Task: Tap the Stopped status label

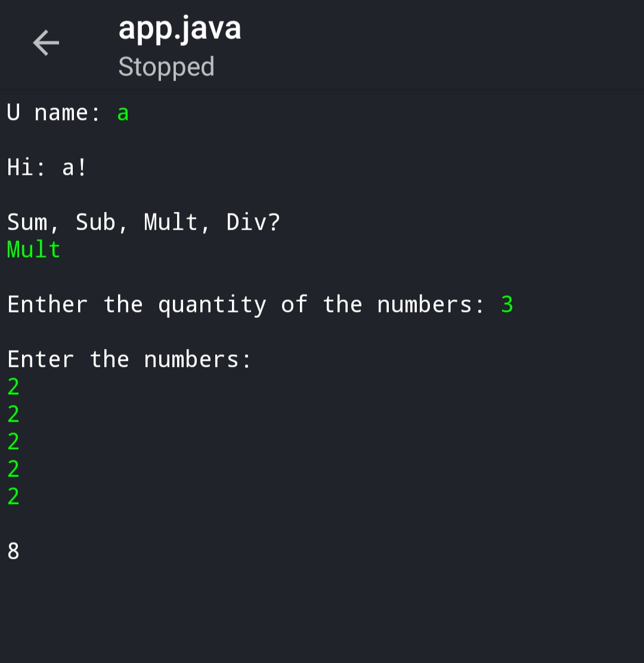Action: coord(166,67)
